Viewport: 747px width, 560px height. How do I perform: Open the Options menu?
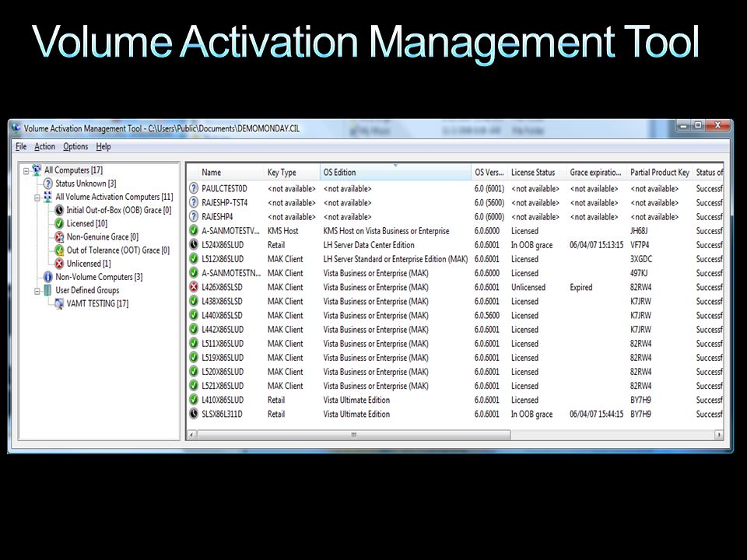[75, 147]
